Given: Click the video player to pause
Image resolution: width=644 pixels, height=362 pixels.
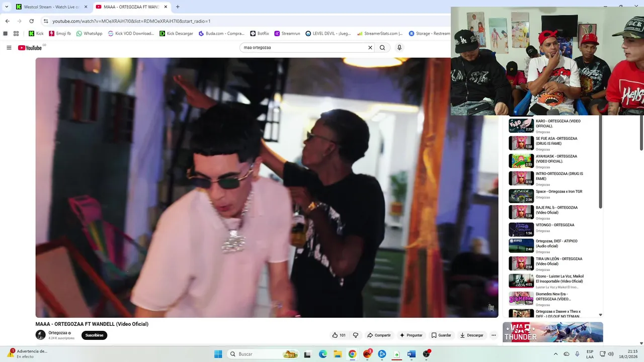Looking at the screenshot, I should (x=267, y=188).
